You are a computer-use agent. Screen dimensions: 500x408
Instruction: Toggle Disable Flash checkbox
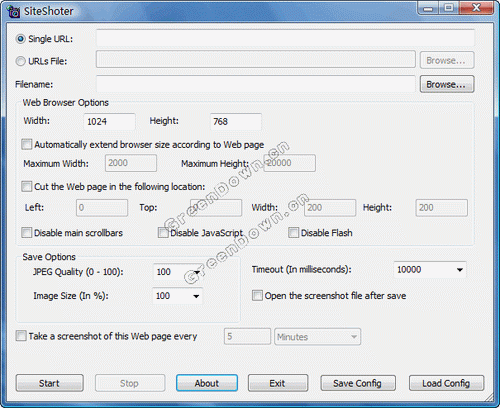(293, 232)
